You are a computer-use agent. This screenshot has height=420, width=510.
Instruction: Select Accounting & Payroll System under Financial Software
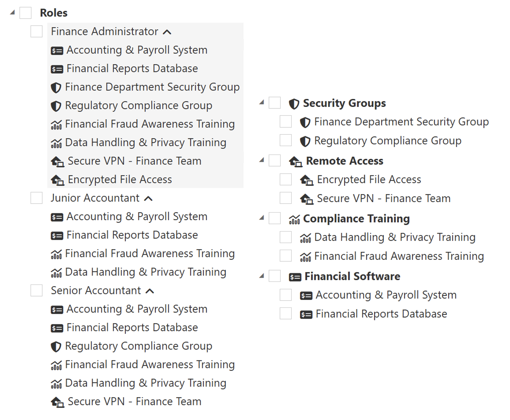pos(286,295)
